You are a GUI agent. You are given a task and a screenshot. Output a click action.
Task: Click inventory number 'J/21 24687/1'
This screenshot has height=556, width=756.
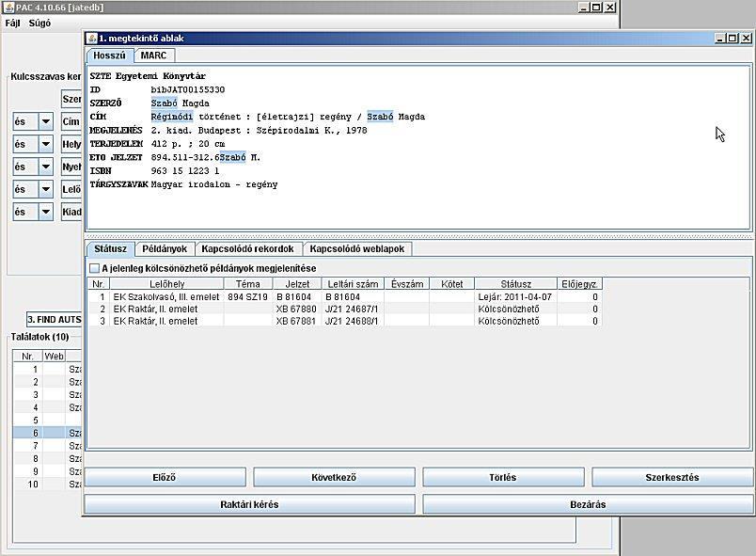point(352,310)
